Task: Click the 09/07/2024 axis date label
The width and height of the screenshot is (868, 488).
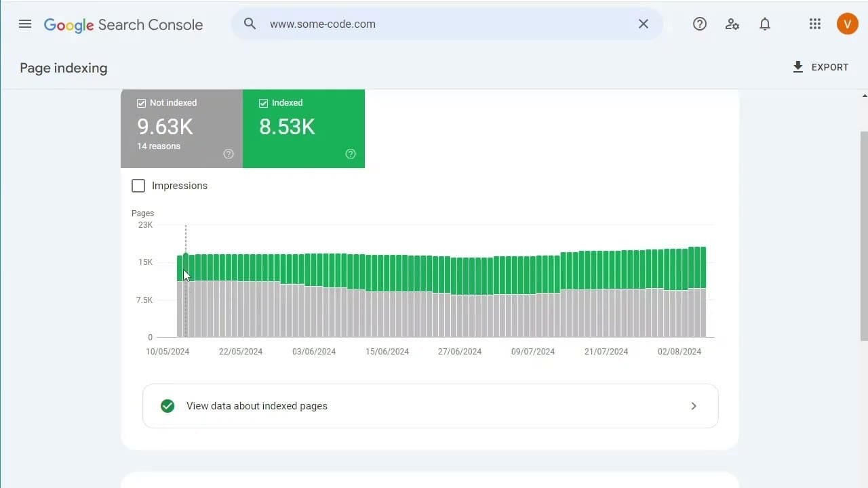Action: [x=533, y=352]
